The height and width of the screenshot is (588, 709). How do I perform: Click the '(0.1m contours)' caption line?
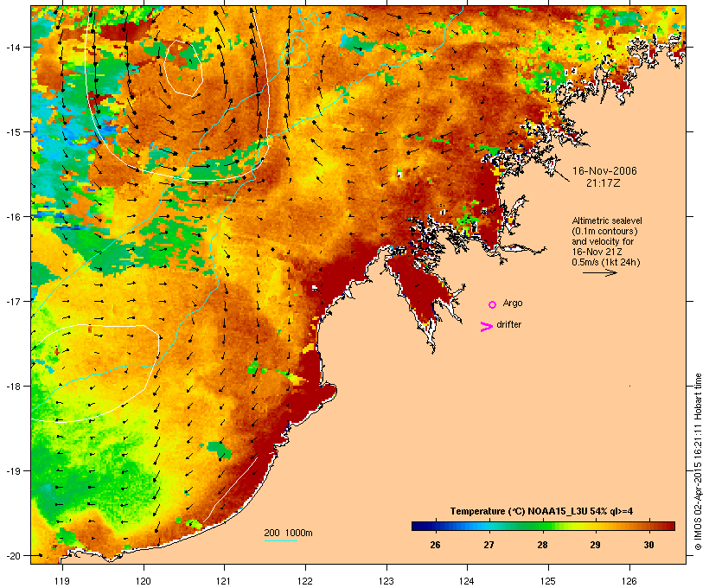[604, 231]
